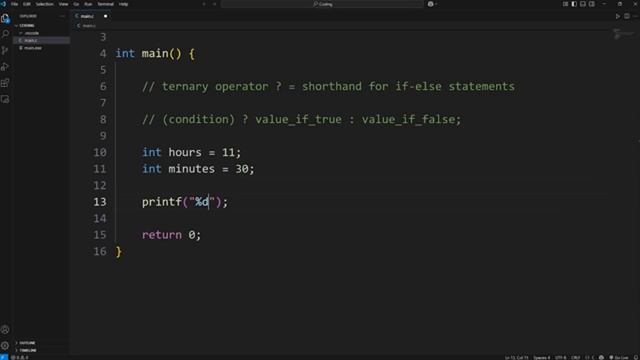640x360 pixels.
Task: Click main.c in the breadcrumb bar
Action: (87, 25)
